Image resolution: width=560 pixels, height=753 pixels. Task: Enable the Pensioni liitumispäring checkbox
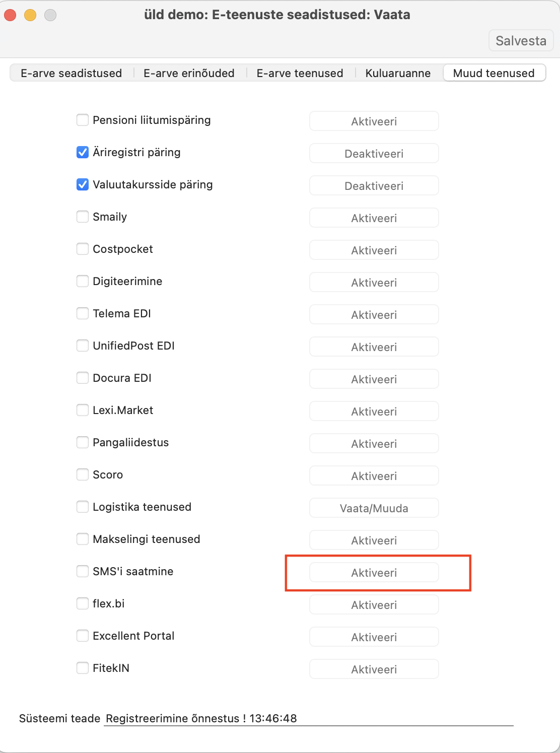tap(83, 120)
